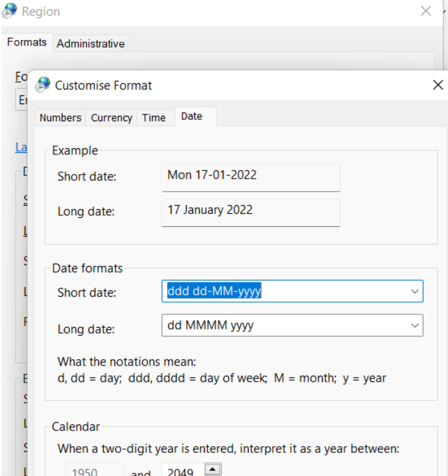Increase the 2049 year with up spinner
Viewport: 448px width, 476px height.
213,469
